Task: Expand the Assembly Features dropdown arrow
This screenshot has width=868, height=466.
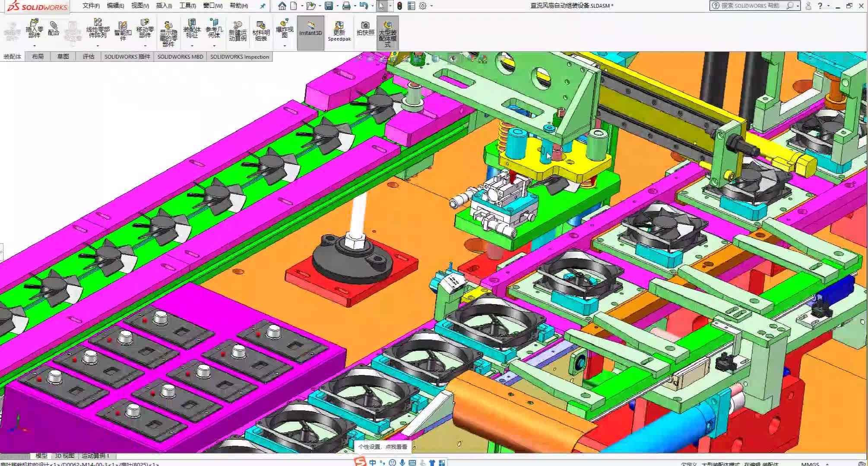Action: [192, 45]
